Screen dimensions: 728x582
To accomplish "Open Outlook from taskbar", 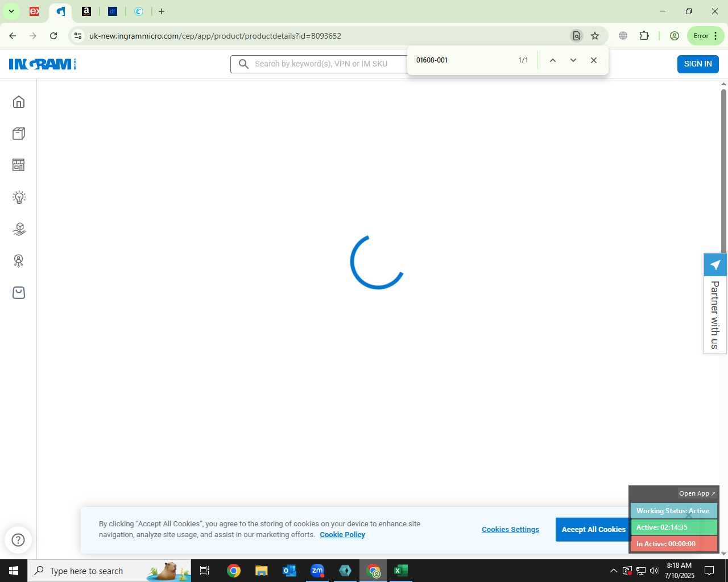I will tap(289, 571).
